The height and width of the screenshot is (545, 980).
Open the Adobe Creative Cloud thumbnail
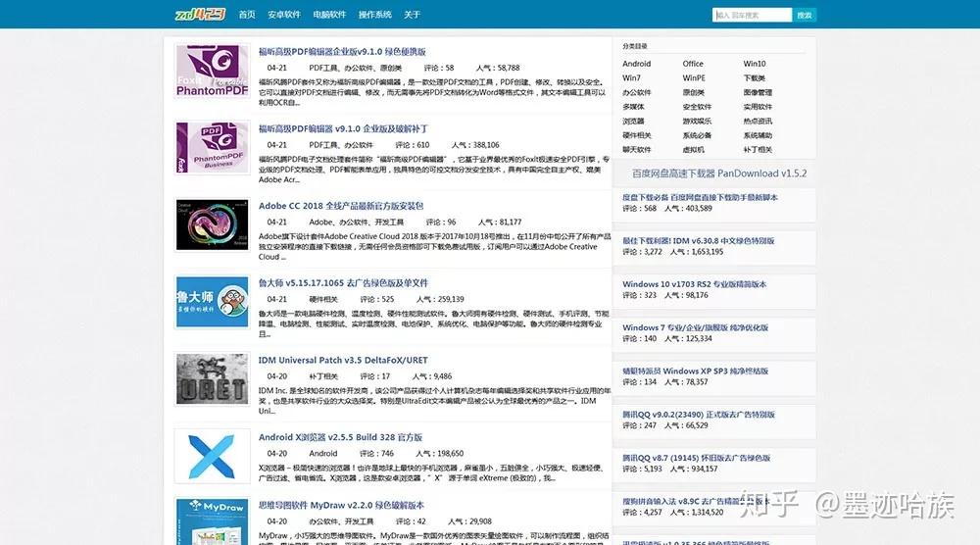[212, 225]
